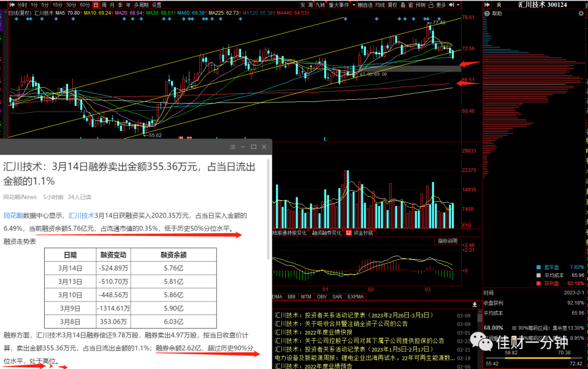Viewport: 588px width, 369px height.
Task: Open news 关于吸收合并暨注销全资子公司的公告
Action: (341, 324)
